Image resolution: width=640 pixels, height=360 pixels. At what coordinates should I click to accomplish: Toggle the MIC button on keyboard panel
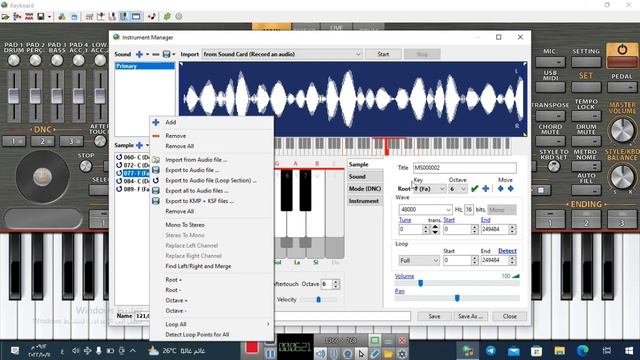(550, 62)
